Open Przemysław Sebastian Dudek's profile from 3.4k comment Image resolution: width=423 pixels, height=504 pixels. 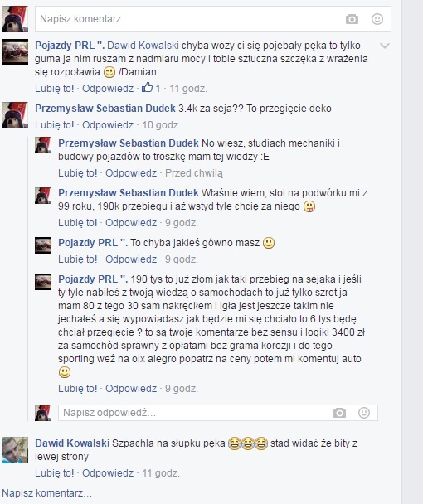(x=105, y=109)
